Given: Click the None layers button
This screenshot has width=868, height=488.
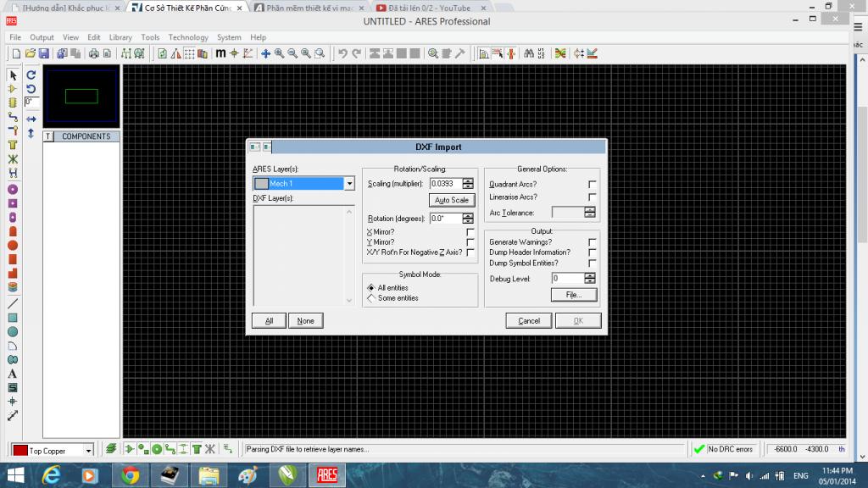Looking at the screenshot, I should tap(305, 321).
